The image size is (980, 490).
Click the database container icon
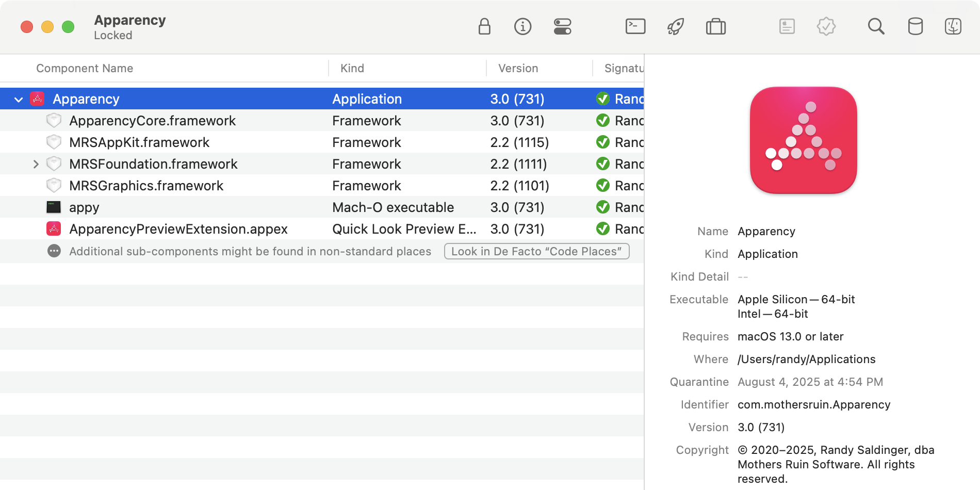[916, 27]
